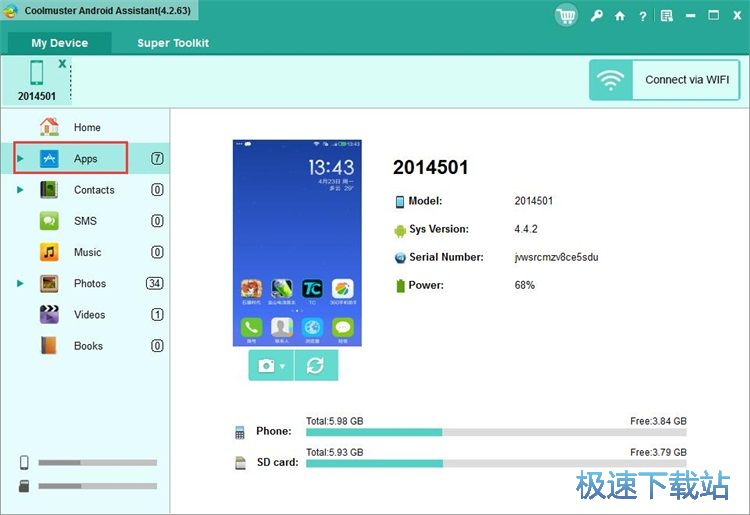Take a screenshot with the camera button
750x515 pixels.
266,366
